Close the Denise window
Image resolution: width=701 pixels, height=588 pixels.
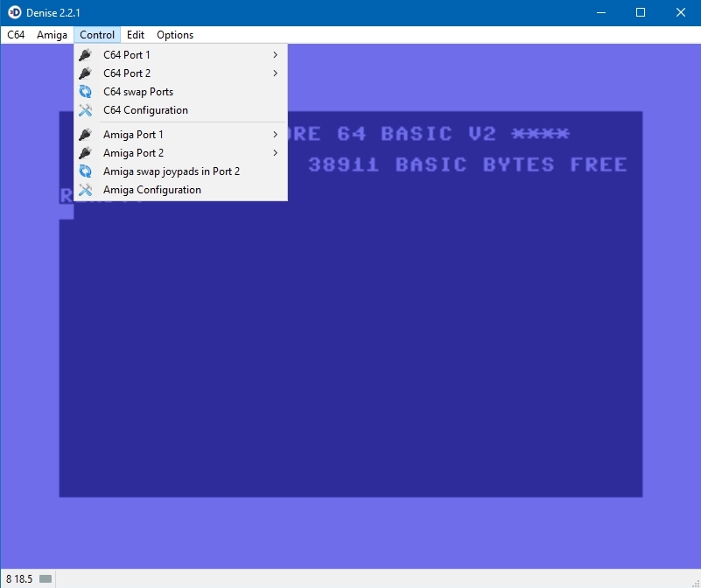(681, 12)
